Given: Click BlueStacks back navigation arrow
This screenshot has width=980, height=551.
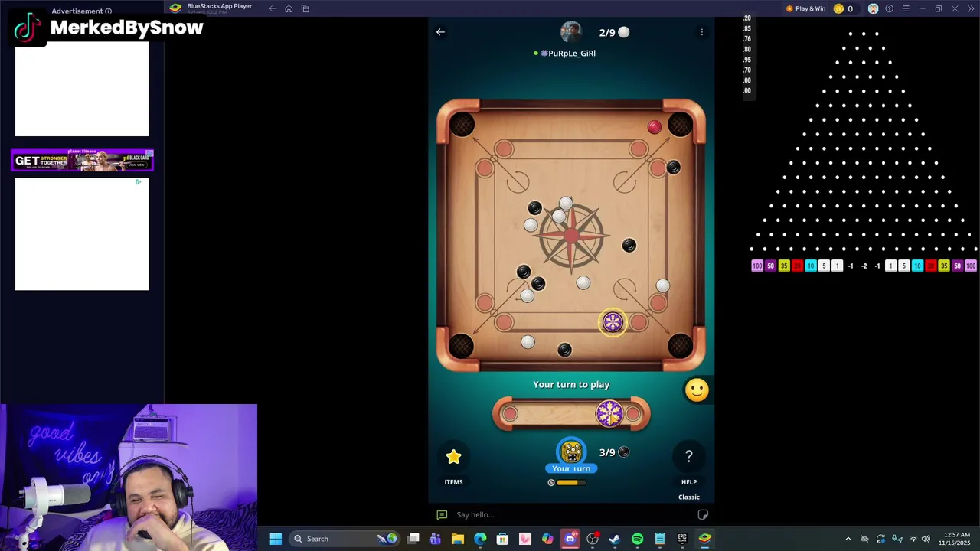Looking at the screenshot, I should pyautogui.click(x=273, y=8).
